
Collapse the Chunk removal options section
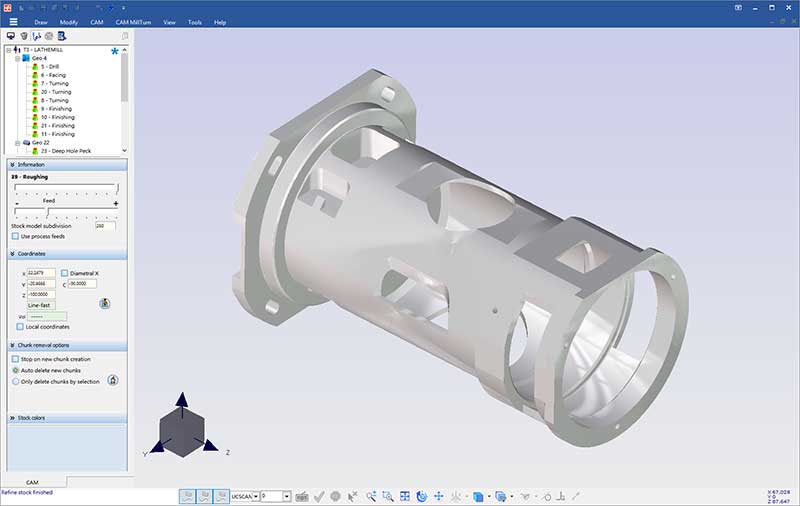[x=12, y=345]
